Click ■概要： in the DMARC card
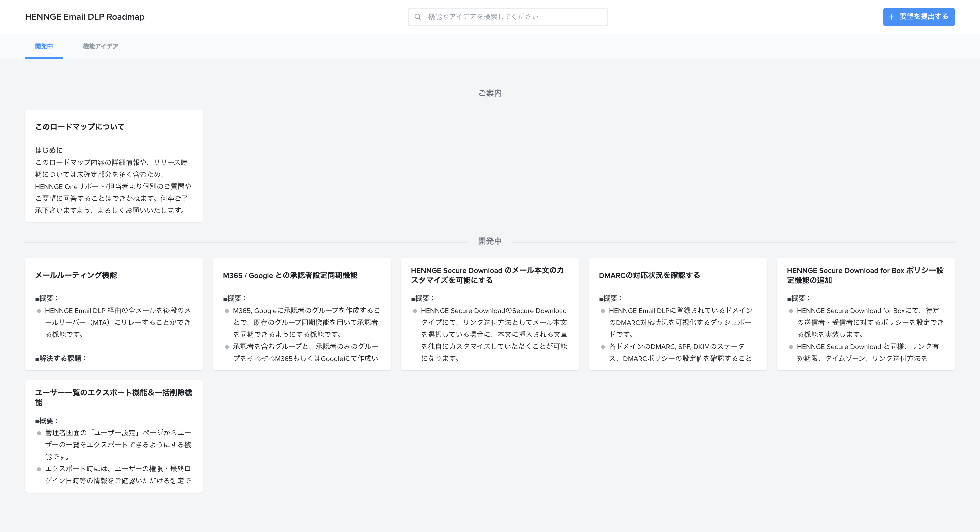Screen dimensions: 980x532 pos(611,298)
